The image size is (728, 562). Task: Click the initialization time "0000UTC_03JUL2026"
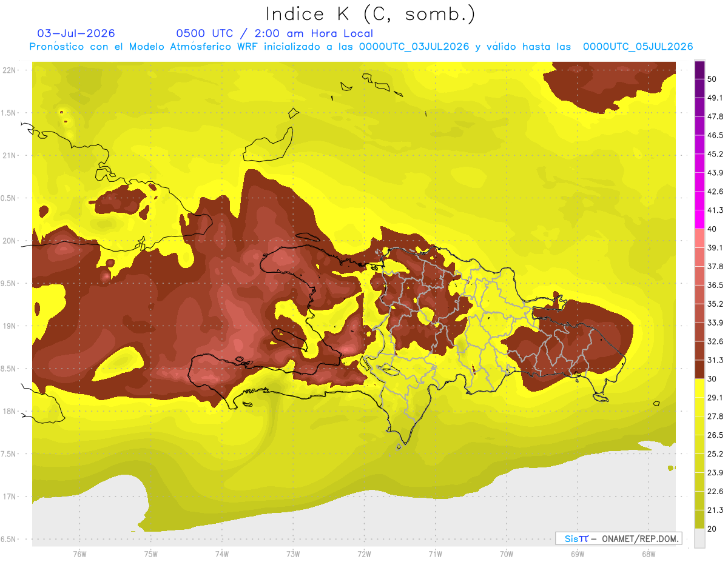point(414,47)
